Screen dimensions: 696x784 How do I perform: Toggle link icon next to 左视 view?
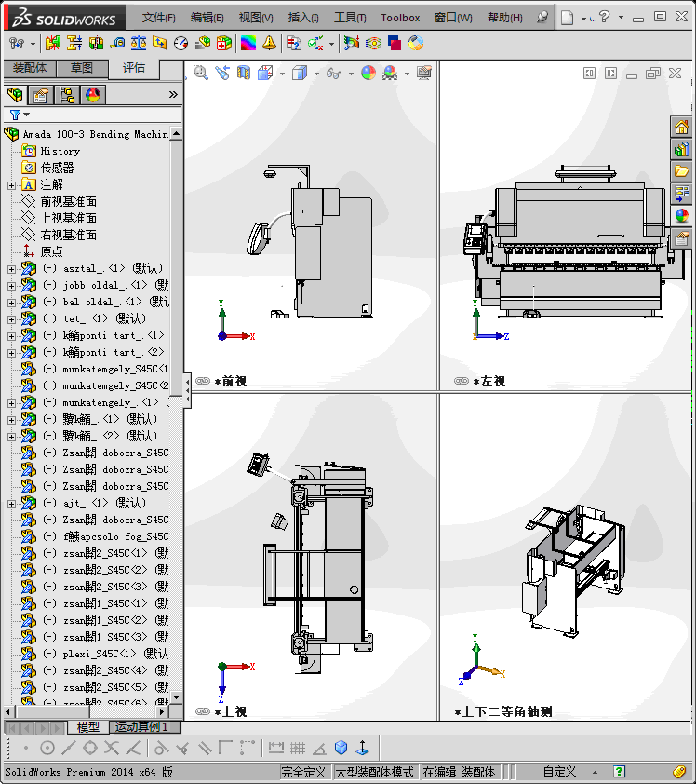[462, 381]
